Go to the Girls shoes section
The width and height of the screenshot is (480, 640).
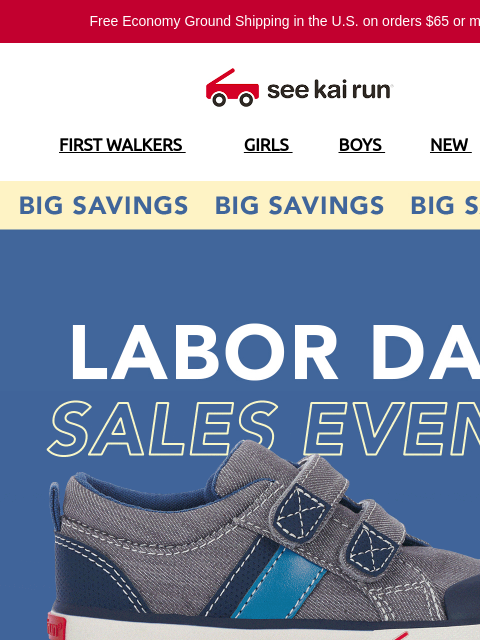click(268, 145)
